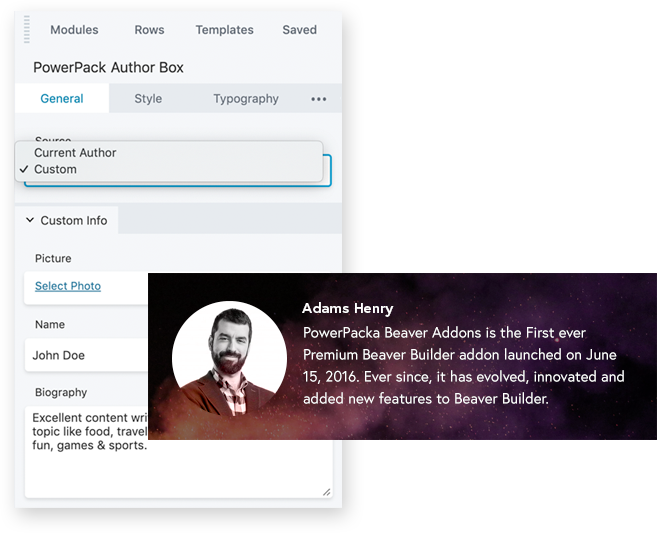Screen dimensions: 657x533
Task: Click the PowerPack Author Box title
Action: coord(109,67)
